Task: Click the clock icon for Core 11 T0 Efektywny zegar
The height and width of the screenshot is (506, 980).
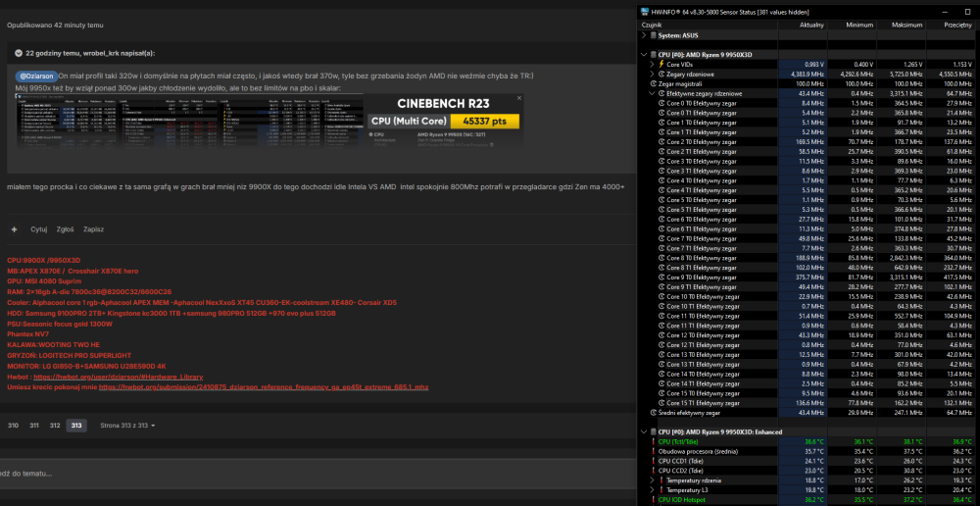Action: pos(661,316)
